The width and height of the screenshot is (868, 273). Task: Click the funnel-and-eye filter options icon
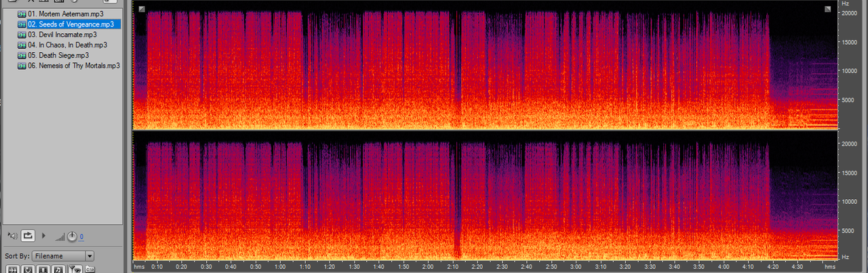75,269
